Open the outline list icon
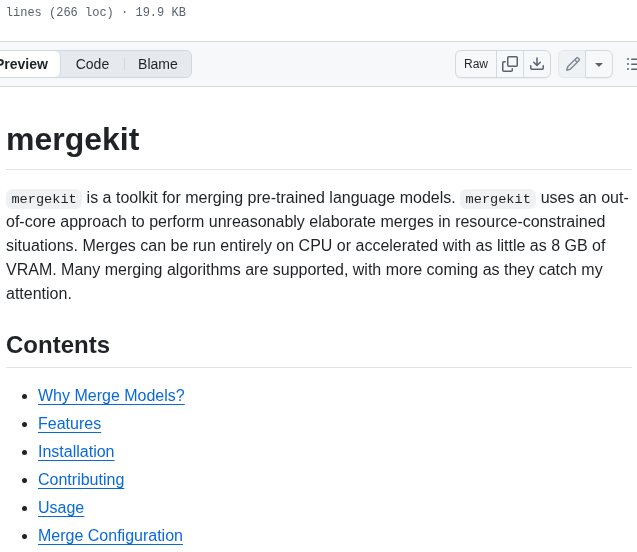 tap(631, 64)
